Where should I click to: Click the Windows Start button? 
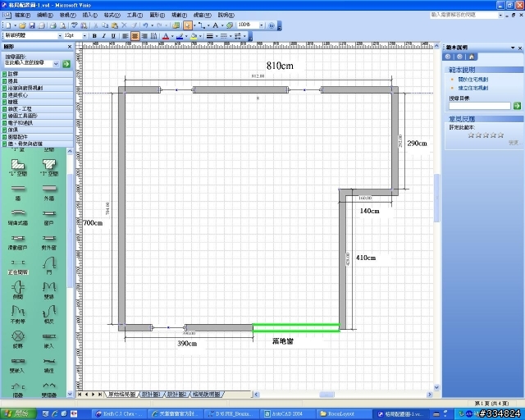(18, 413)
